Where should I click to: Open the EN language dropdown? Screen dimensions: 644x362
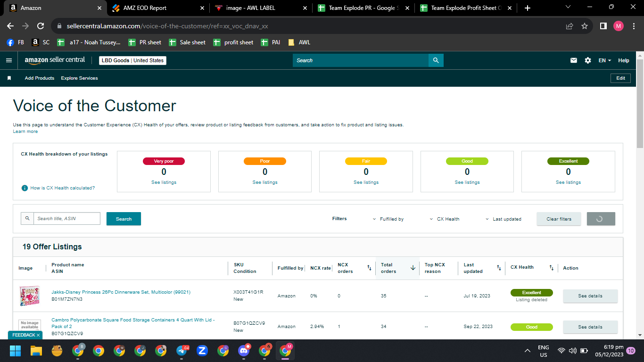pos(604,60)
